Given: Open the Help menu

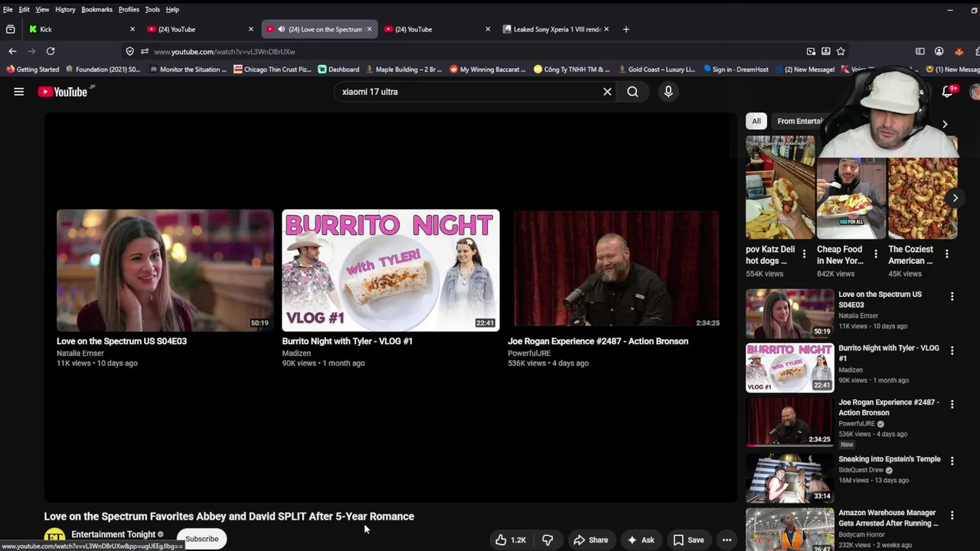Looking at the screenshot, I should 172,9.
